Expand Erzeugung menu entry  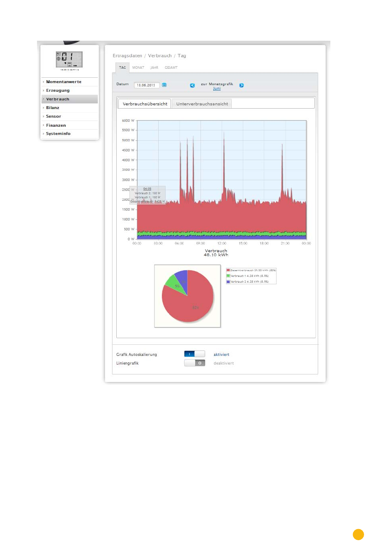point(69,91)
